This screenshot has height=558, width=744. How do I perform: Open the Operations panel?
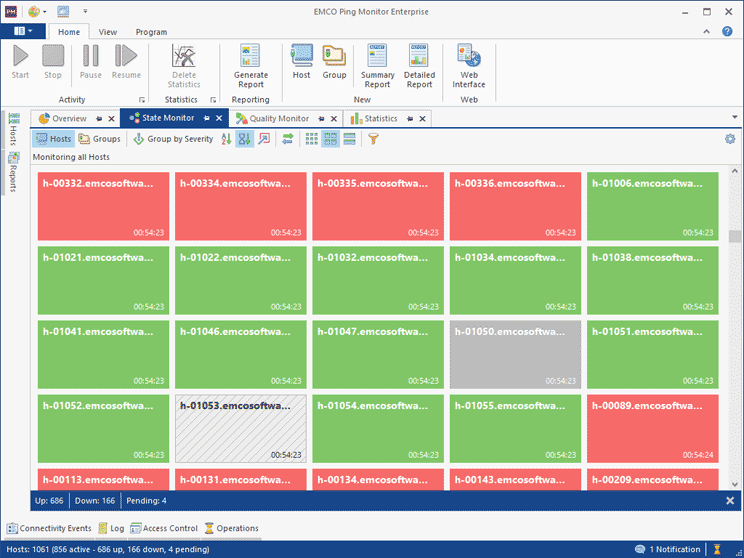[232, 528]
